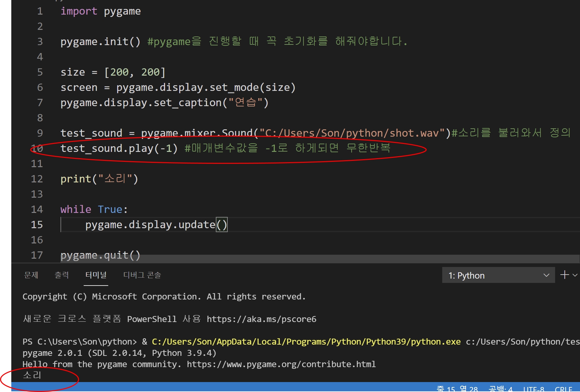This screenshot has height=392, width=580.
Task: Switch to the 문제 panel tab
Action: [x=31, y=275]
